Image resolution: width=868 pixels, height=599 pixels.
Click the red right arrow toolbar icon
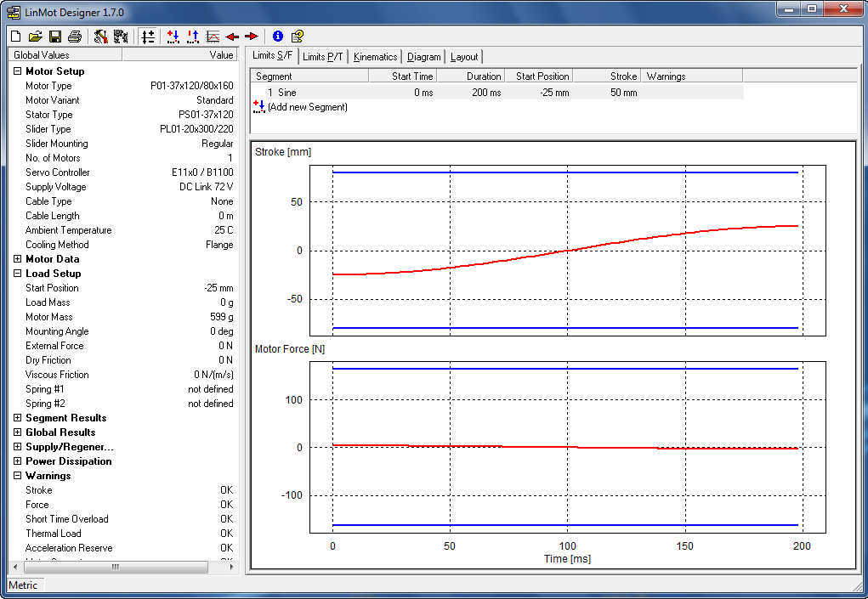(x=251, y=37)
